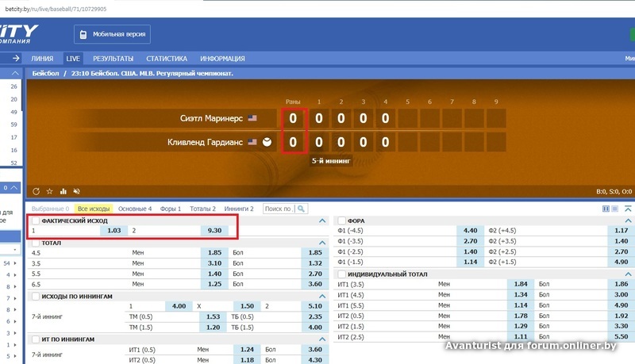Collapse the ИТ ПО ИННИНГАМ section
The height and width of the screenshot is (364, 635).
point(322,339)
